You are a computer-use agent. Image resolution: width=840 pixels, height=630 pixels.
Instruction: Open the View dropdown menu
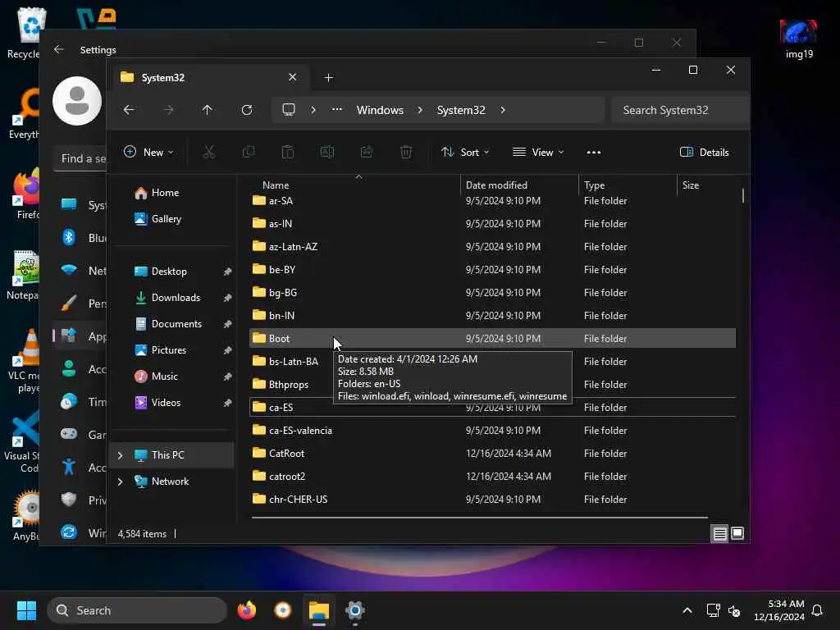[538, 152]
